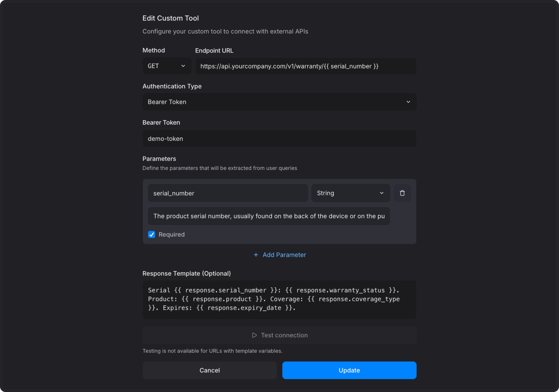Delete the serial_number parameter with the trash icon
559x392 pixels.
coord(402,193)
